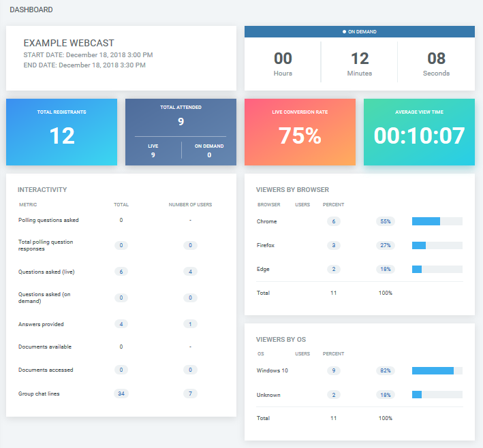Click the LIVE attendee count 9
This screenshot has height=448, width=483.
(x=153, y=155)
